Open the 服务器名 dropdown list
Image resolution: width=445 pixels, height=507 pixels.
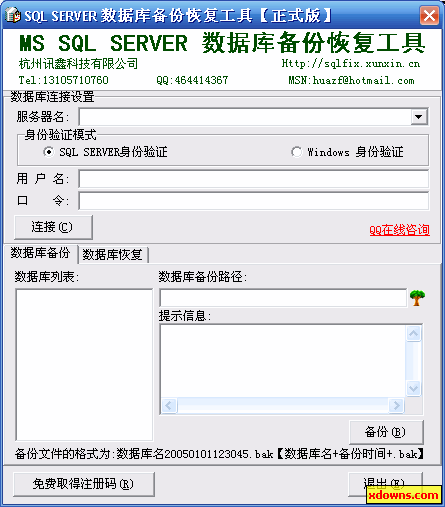(x=419, y=117)
